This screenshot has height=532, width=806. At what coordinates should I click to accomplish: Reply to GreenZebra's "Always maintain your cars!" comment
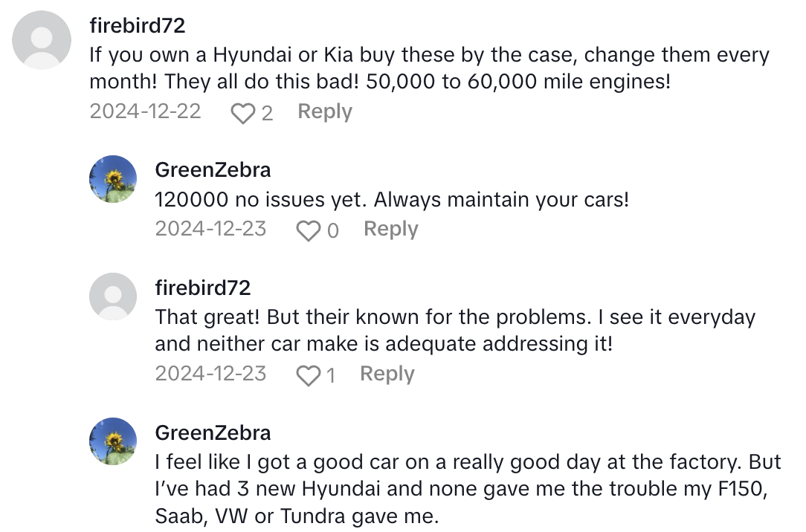[390, 229]
